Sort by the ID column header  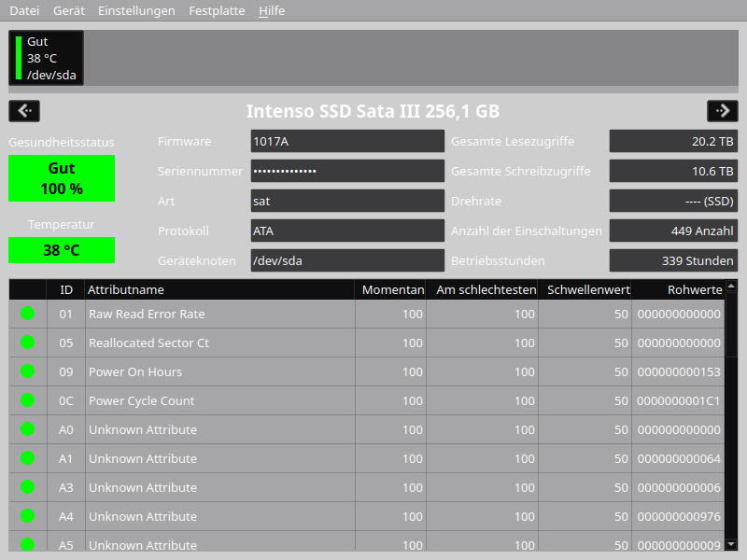pyautogui.click(x=65, y=289)
